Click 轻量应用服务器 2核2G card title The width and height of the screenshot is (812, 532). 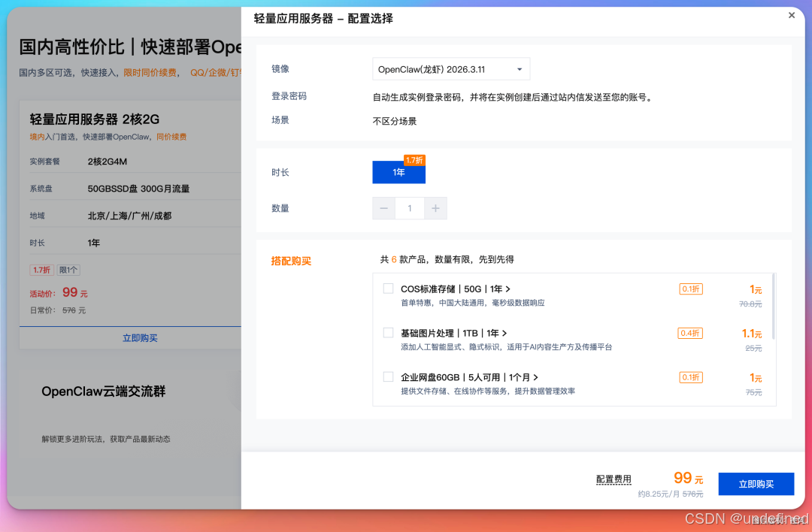click(95, 119)
